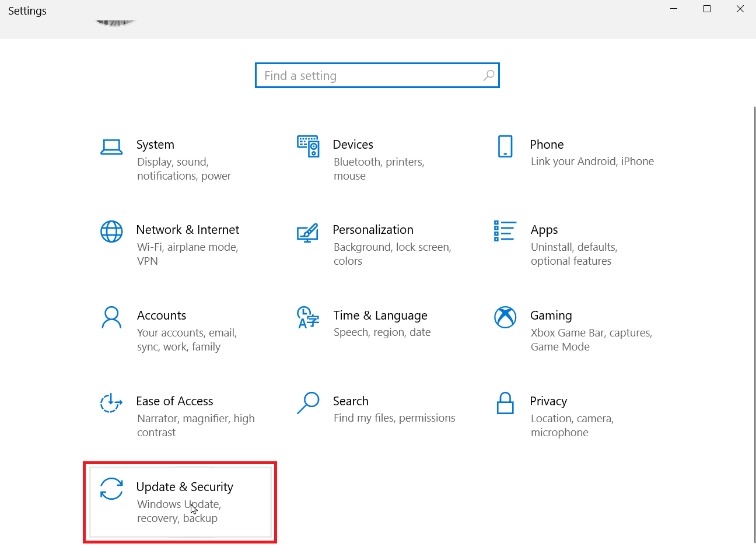Click the 'Xbox Game Bar, captures, Game Mode' text
This screenshot has height=554, width=756.
tap(591, 340)
